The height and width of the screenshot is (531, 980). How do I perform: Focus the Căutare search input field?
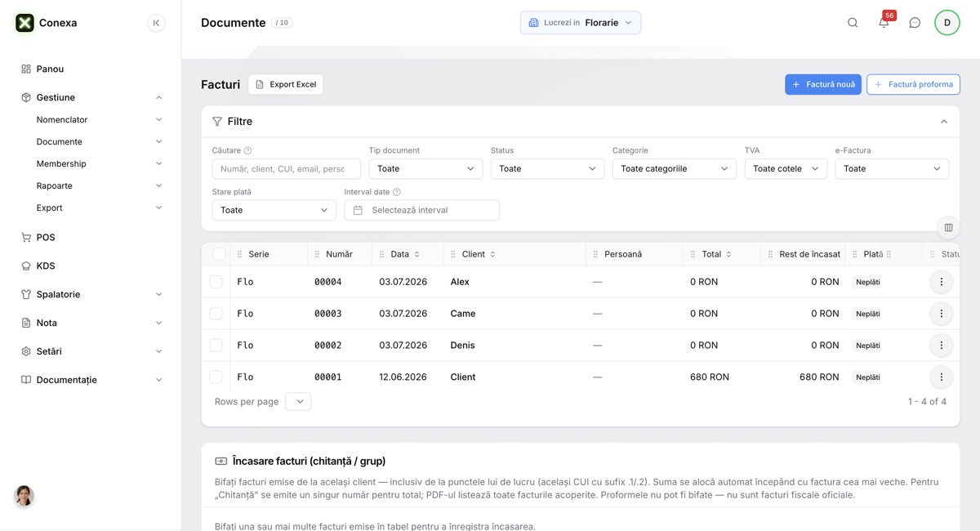(x=286, y=169)
